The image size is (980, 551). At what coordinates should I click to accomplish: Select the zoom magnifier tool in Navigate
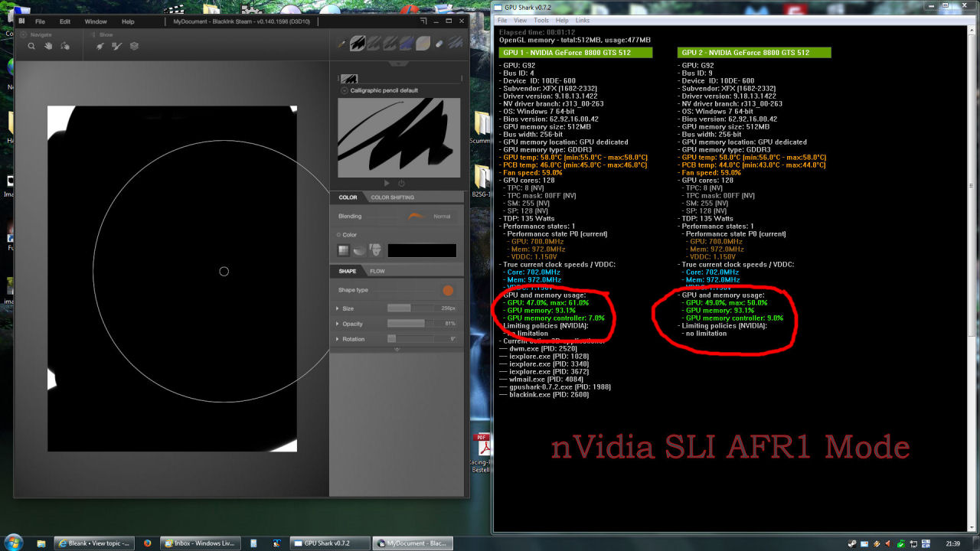pos(31,46)
